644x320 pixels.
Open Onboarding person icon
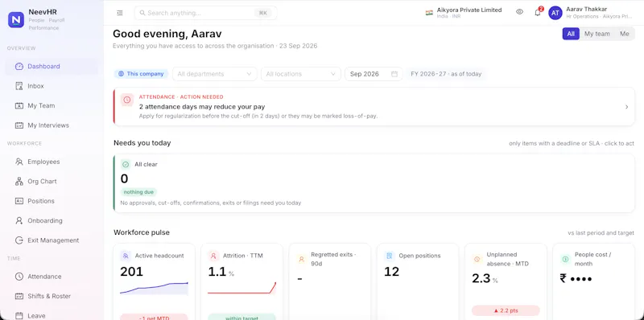(19, 221)
